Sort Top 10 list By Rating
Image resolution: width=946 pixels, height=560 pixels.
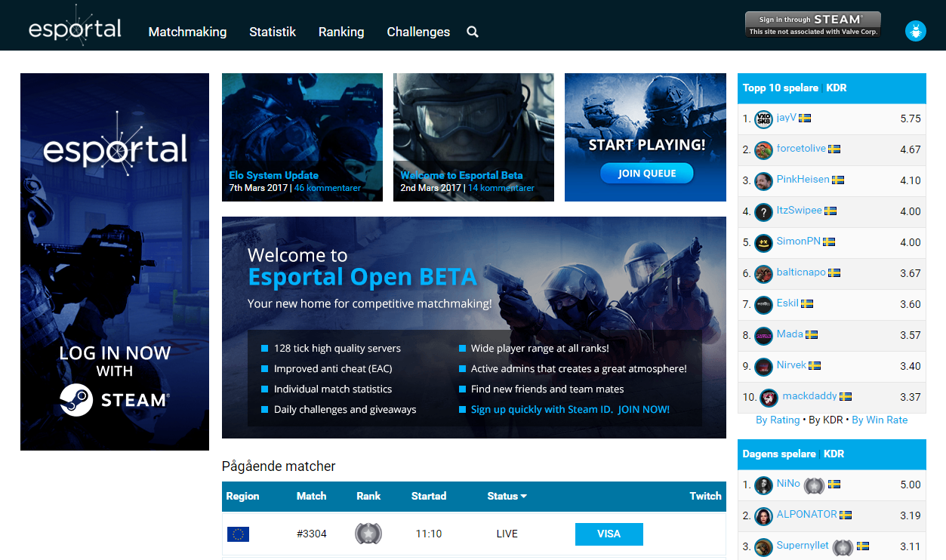[778, 420]
